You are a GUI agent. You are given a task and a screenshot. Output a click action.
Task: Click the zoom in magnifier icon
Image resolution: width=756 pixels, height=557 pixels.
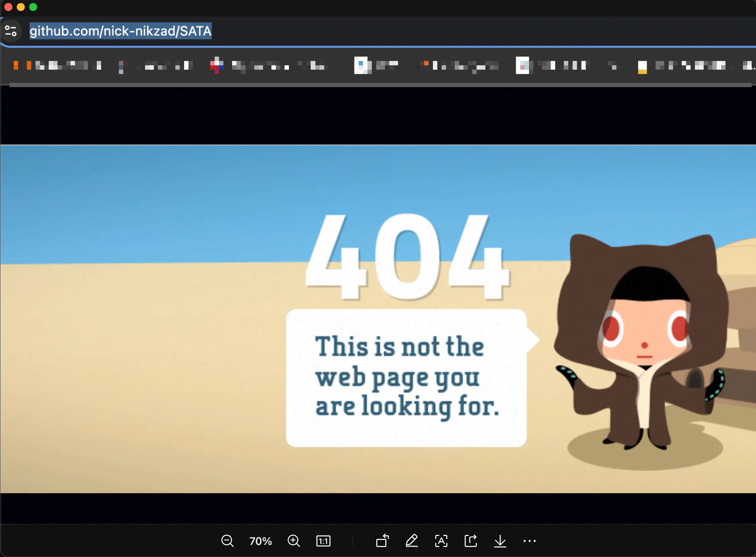pyautogui.click(x=294, y=541)
